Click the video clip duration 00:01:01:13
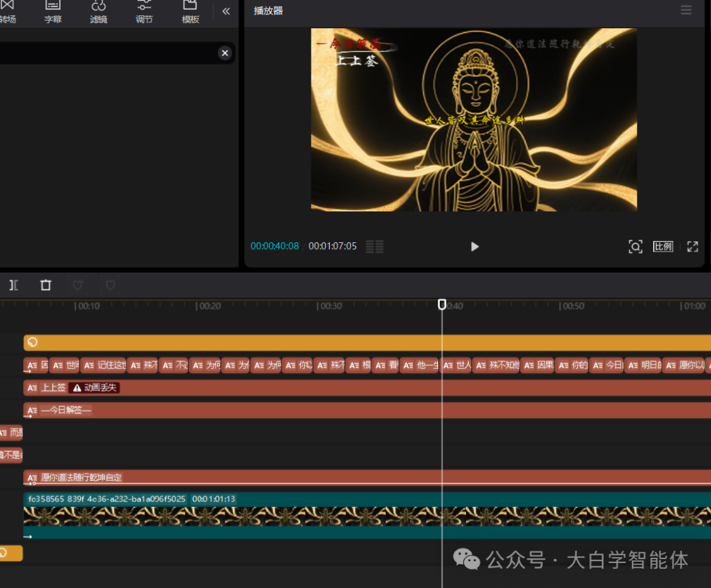 (213, 498)
